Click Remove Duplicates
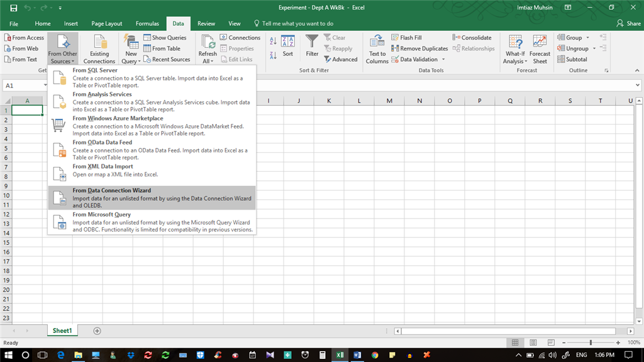This screenshot has height=362, width=644. (419, 48)
